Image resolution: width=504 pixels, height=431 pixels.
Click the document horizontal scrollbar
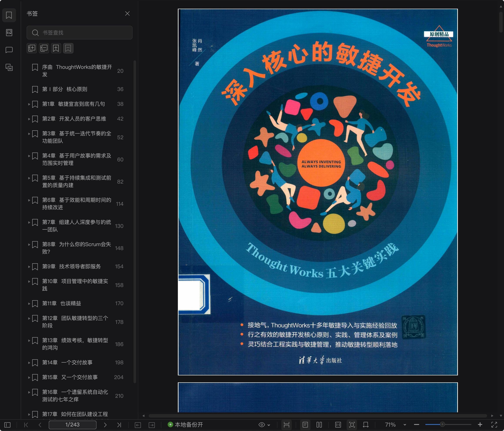pos(318,416)
